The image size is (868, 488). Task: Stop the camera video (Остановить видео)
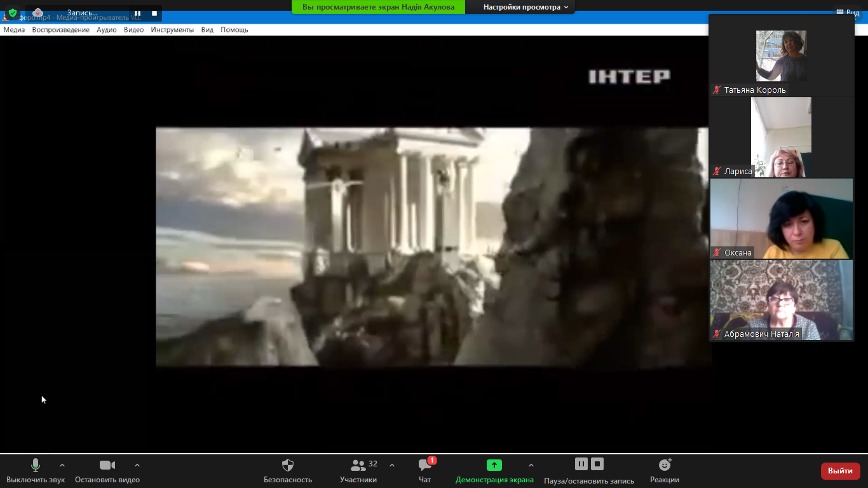click(107, 465)
